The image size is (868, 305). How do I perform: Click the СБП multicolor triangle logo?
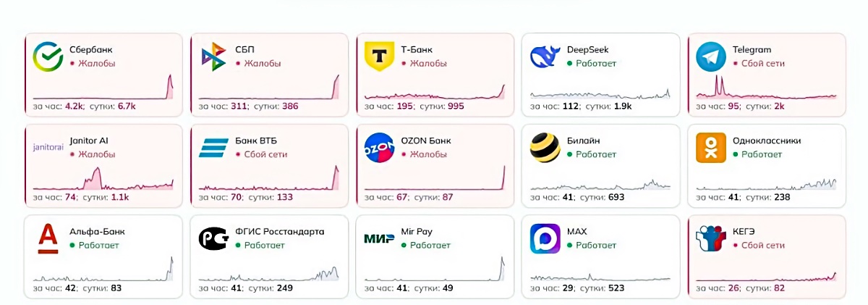pyautogui.click(x=213, y=57)
